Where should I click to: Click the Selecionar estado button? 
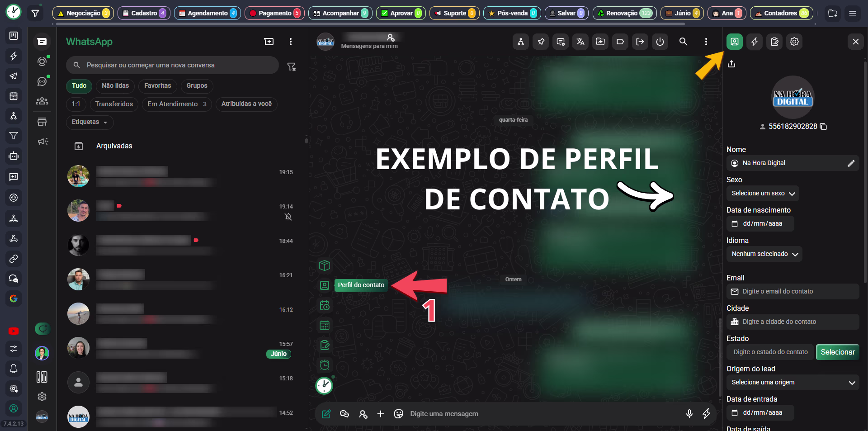tap(837, 352)
